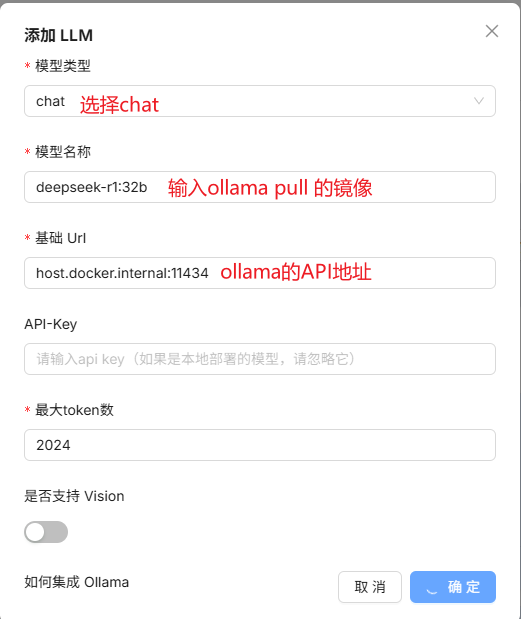
Task: Close the 添加 LLM dialog
Action: point(491,31)
